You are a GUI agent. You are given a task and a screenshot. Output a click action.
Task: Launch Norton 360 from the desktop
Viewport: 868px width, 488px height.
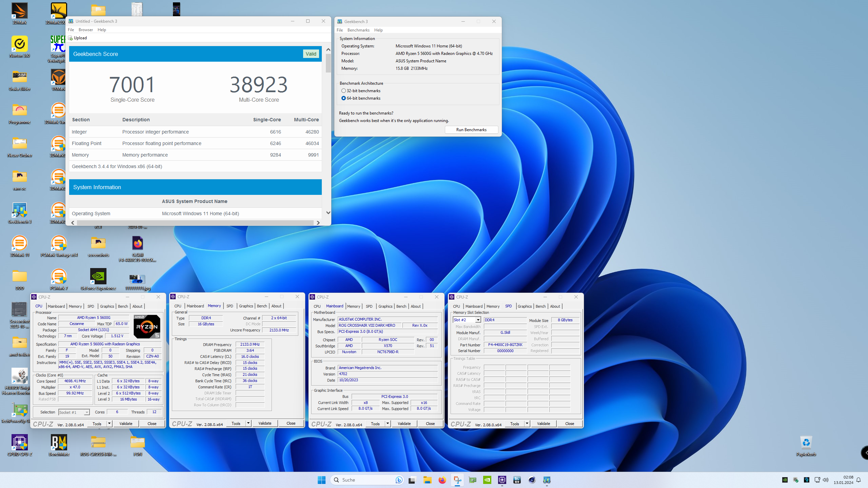tap(19, 47)
